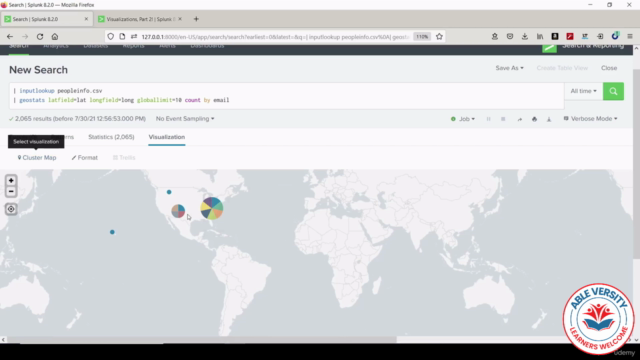Open the Datasets nav menu item
This screenshot has height=360, width=640.
coord(96,46)
